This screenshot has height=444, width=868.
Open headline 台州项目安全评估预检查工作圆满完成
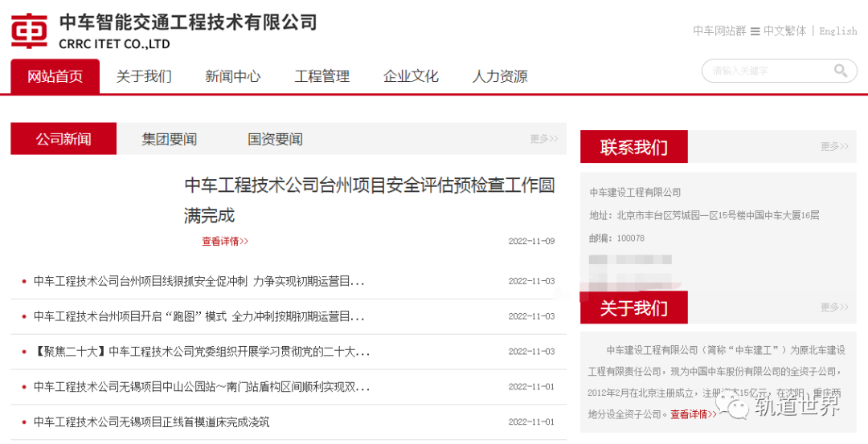(369, 200)
